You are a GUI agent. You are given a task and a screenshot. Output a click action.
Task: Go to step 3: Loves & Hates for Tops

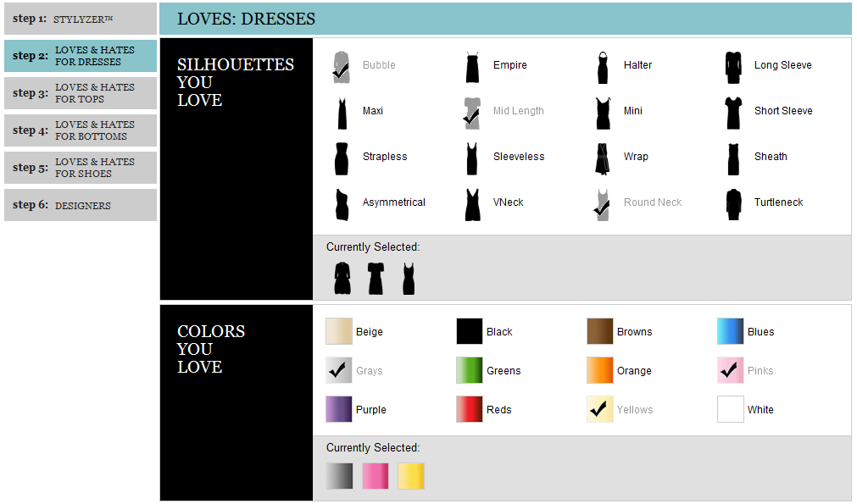(81, 93)
